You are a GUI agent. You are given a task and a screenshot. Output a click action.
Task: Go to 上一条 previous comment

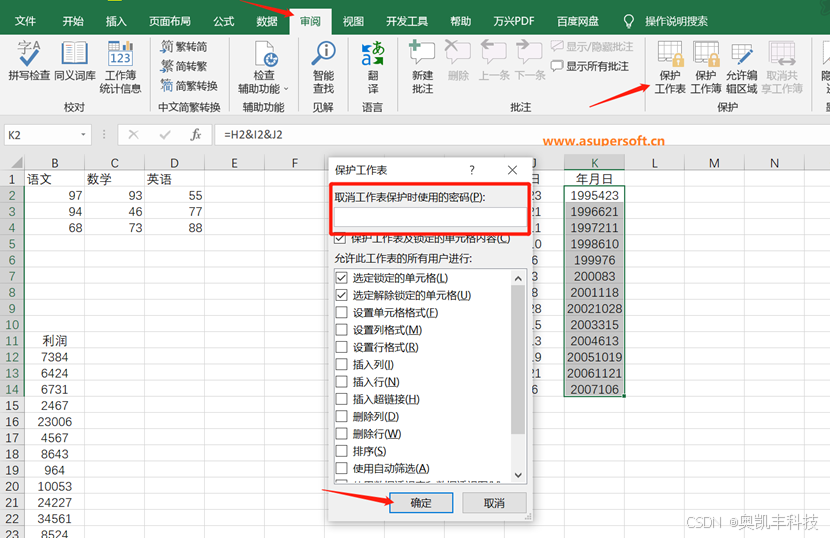pyautogui.click(x=493, y=60)
